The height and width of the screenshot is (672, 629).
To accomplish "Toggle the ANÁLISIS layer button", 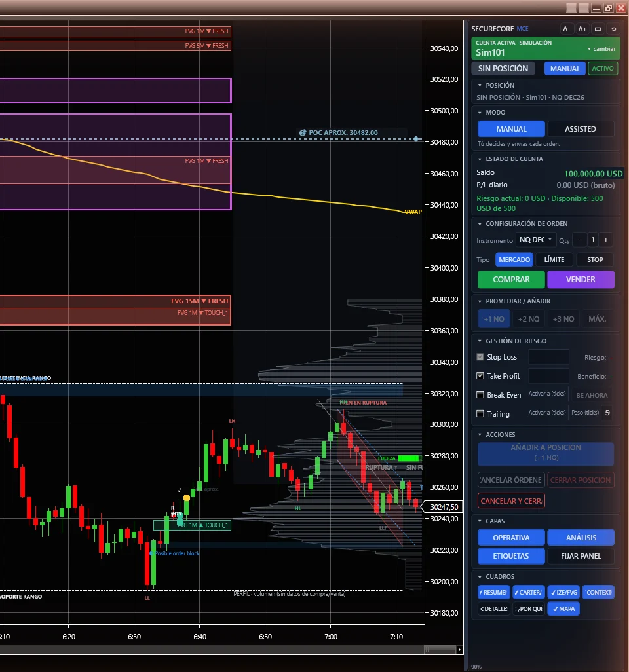I will coord(581,538).
